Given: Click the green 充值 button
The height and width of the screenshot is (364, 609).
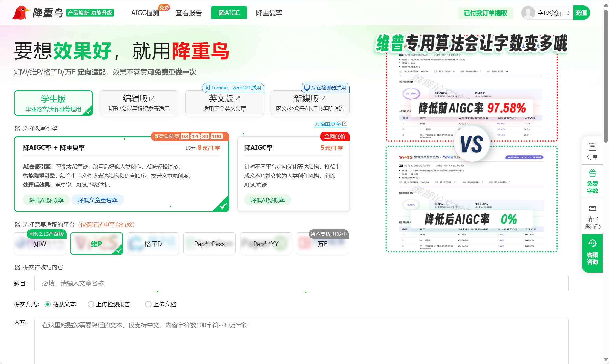Looking at the screenshot, I should (581, 13).
